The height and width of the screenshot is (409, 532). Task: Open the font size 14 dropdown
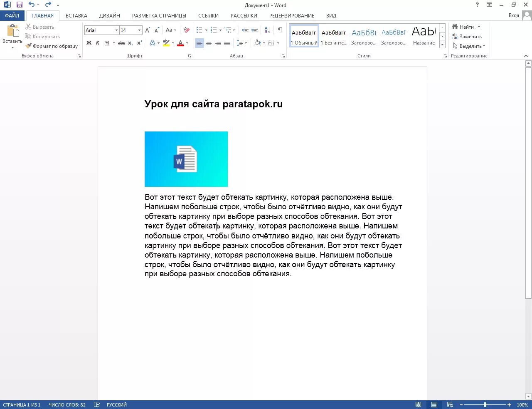click(139, 30)
